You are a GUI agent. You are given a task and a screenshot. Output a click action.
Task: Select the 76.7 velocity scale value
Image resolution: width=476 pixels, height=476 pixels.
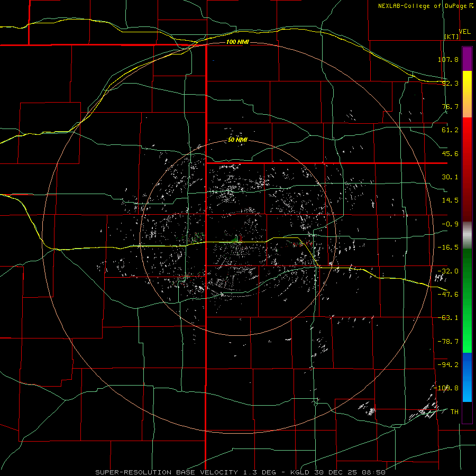point(450,106)
